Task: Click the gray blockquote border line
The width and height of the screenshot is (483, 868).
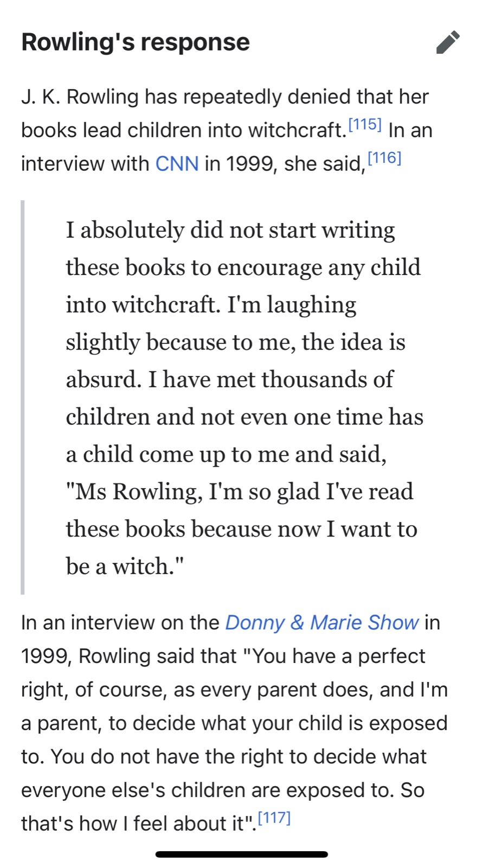Action: point(23,397)
